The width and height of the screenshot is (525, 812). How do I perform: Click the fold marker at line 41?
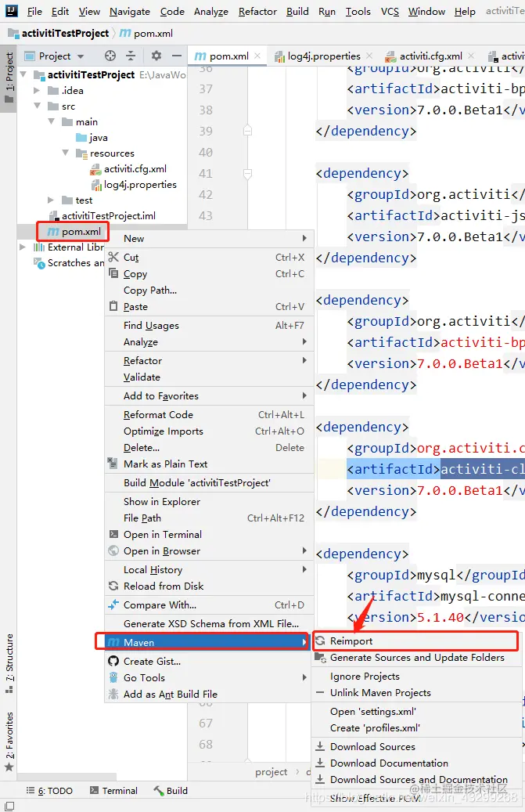click(x=248, y=174)
